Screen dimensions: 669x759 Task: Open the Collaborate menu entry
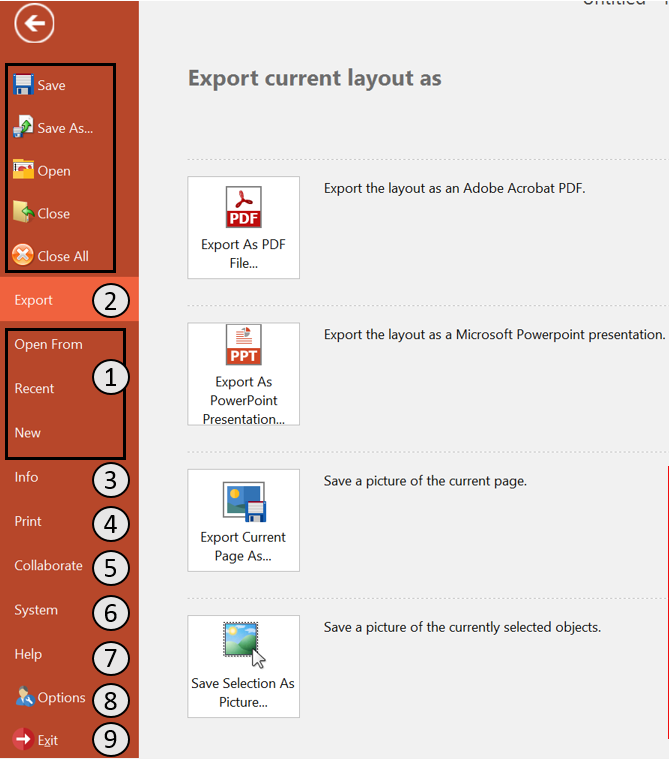48,565
